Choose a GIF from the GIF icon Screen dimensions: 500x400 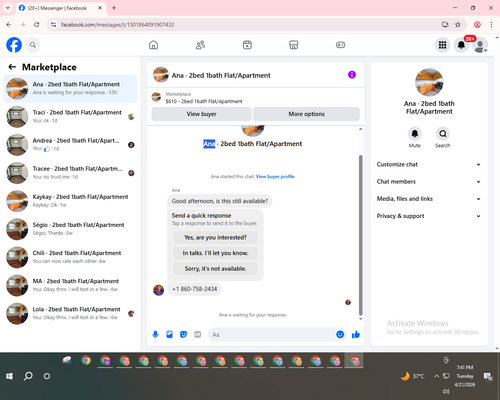(x=197, y=334)
